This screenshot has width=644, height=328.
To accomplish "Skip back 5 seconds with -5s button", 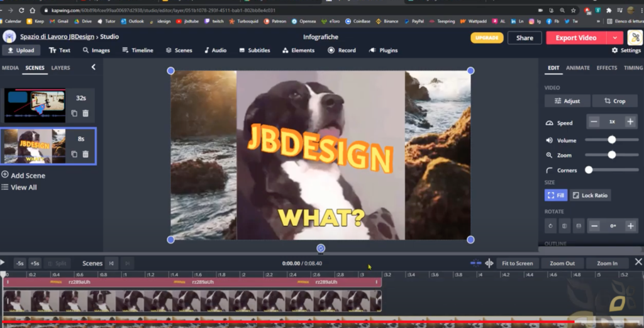I will pyautogui.click(x=19, y=263).
